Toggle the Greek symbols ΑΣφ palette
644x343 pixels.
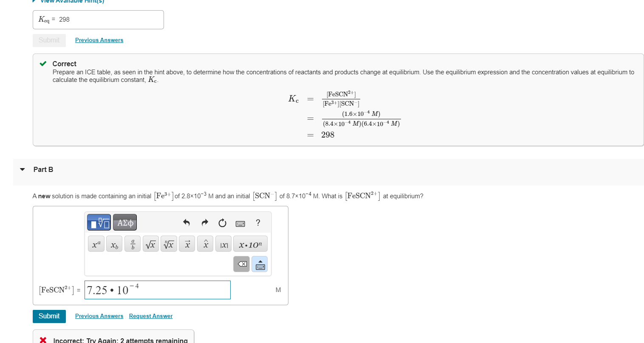point(125,222)
